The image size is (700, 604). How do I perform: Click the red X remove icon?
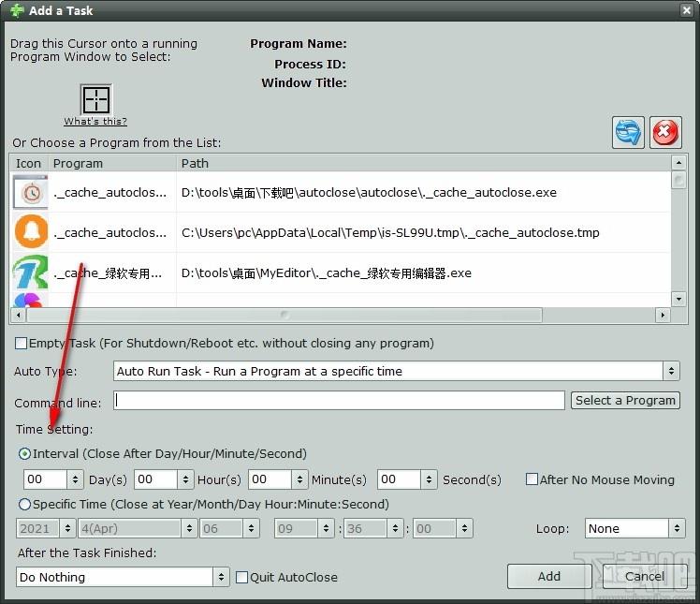665,132
